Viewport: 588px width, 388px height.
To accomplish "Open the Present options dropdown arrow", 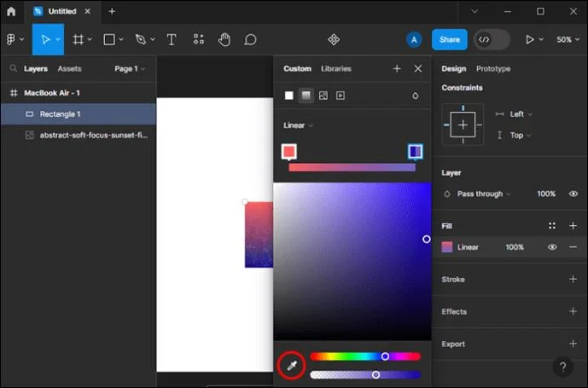I will pos(542,39).
